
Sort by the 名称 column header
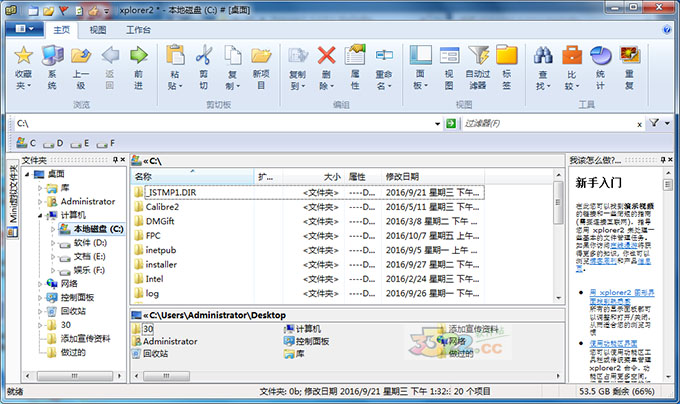click(192, 176)
